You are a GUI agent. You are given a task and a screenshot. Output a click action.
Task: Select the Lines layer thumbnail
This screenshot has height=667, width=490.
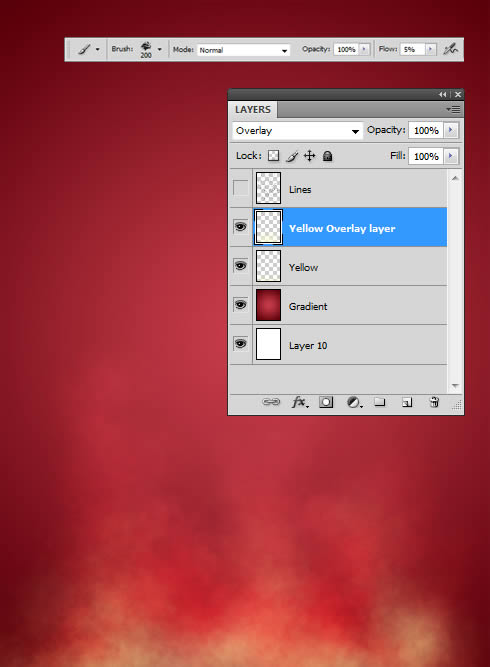268,188
